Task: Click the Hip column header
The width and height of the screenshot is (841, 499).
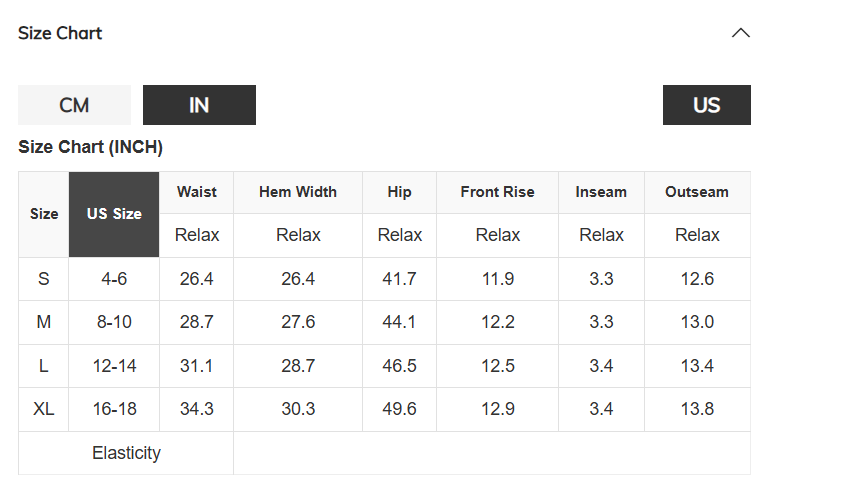Action: 400,192
